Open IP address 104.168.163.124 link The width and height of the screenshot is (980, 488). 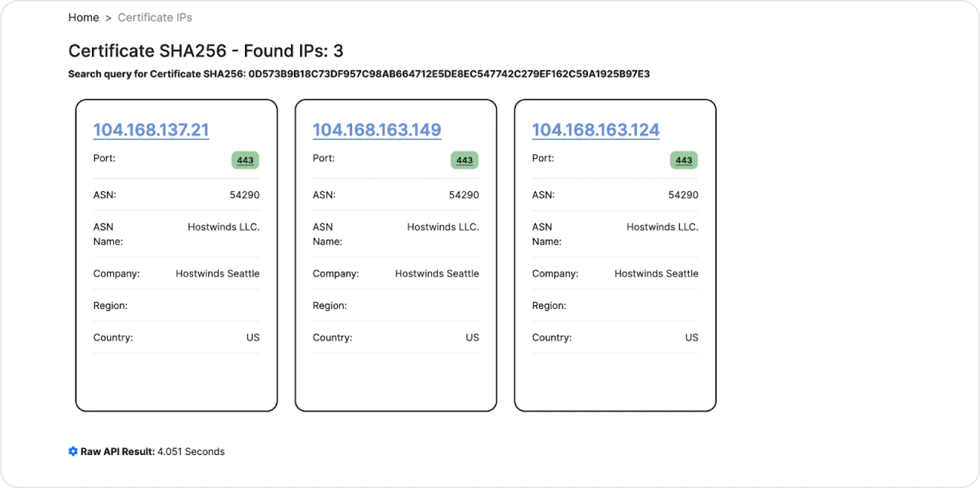pyautogui.click(x=596, y=130)
